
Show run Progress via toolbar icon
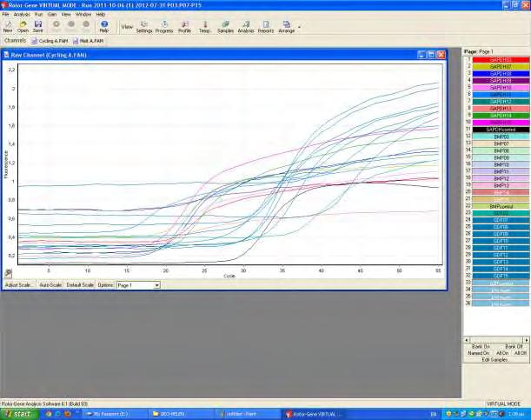[x=164, y=26]
